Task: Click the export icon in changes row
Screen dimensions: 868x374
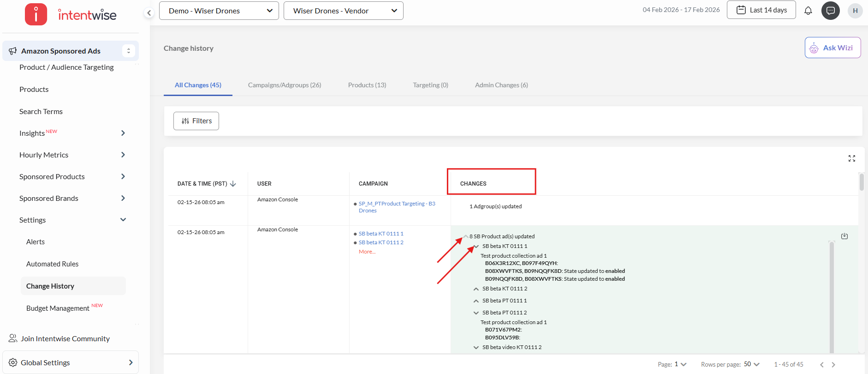Action: click(x=844, y=236)
